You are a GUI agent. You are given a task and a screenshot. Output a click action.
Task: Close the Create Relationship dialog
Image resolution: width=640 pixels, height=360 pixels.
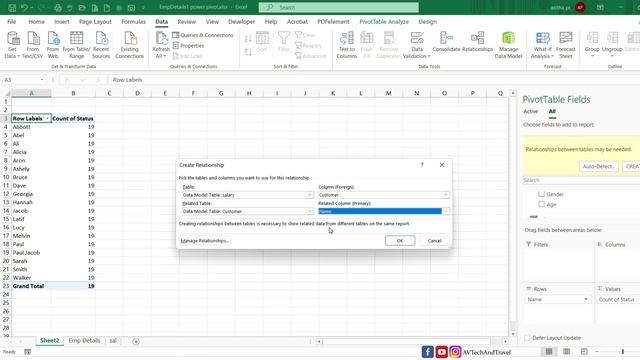pos(442,165)
